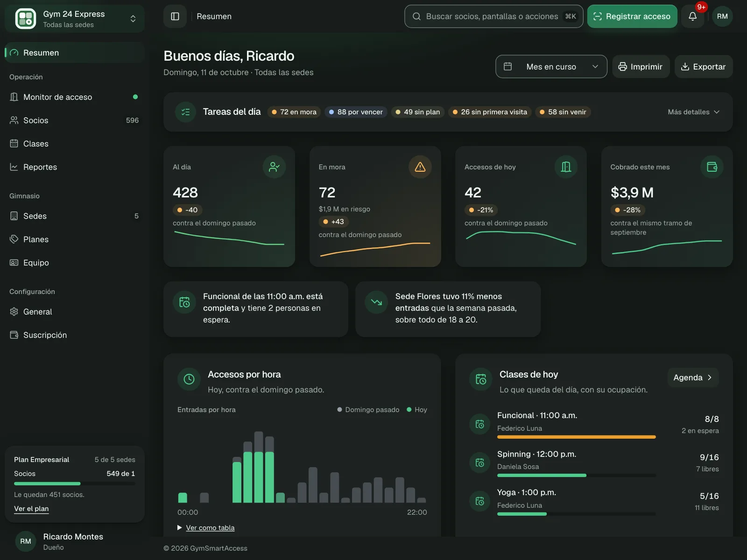This screenshot has width=747, height=560.
Task: Click the Funcional waitlist insight icon
Action: [184, 302]
